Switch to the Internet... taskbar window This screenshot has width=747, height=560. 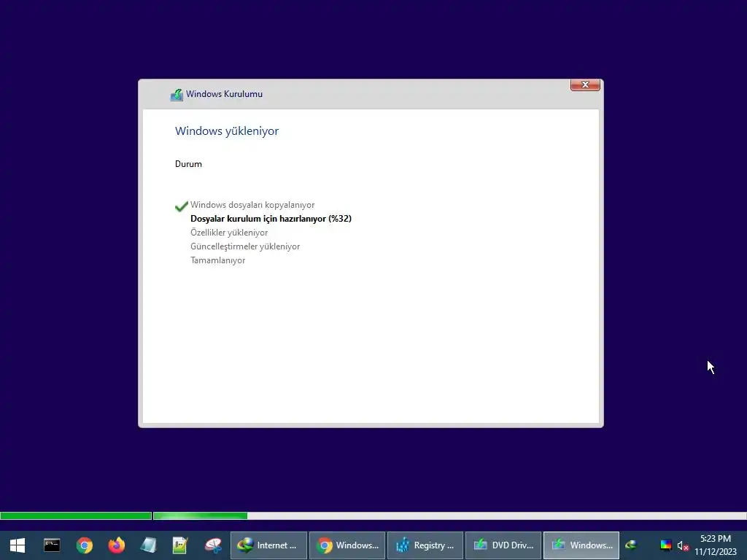[x=268, y=545]
